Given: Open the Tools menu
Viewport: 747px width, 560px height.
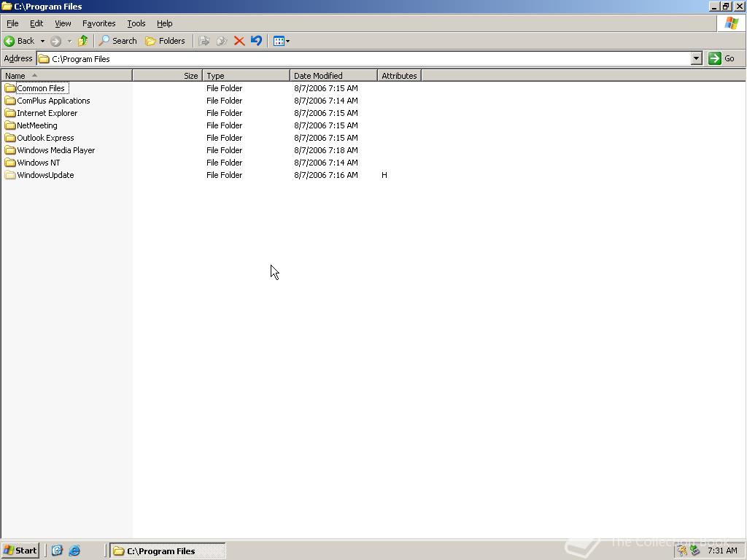Looking at the screenshot, I should [x=136, y=23].
